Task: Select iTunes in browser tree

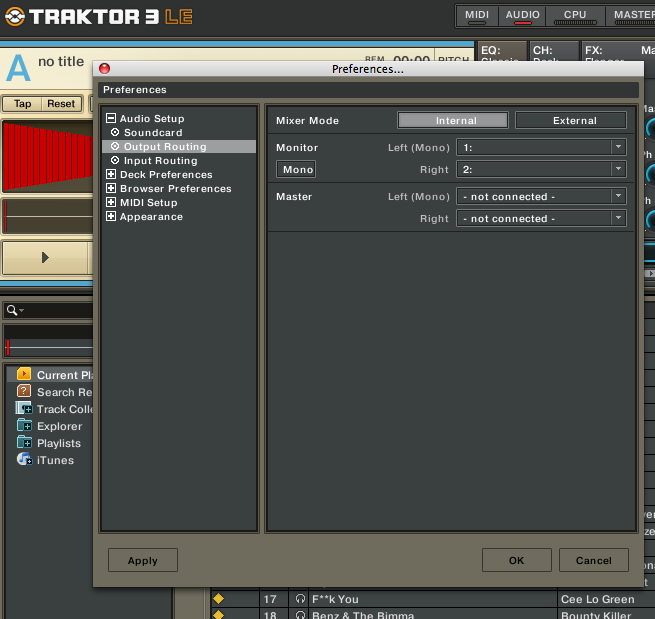Action: coord(55,460)
